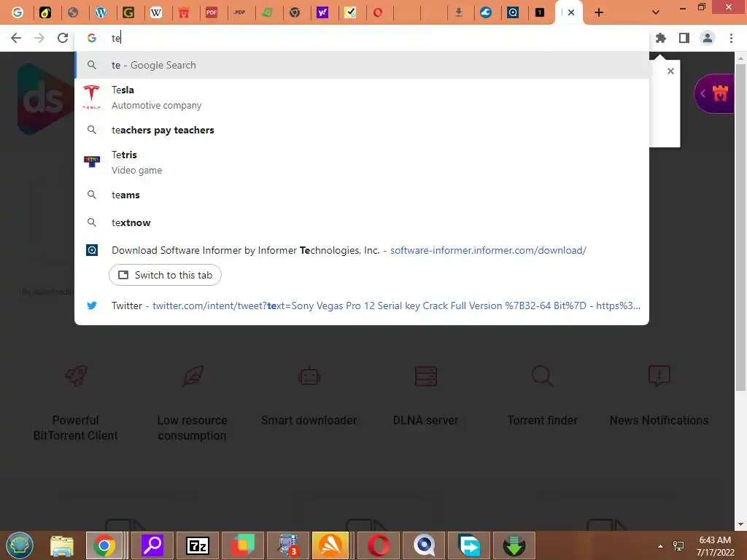Switch to the WordPress tab

click(101, 12)
